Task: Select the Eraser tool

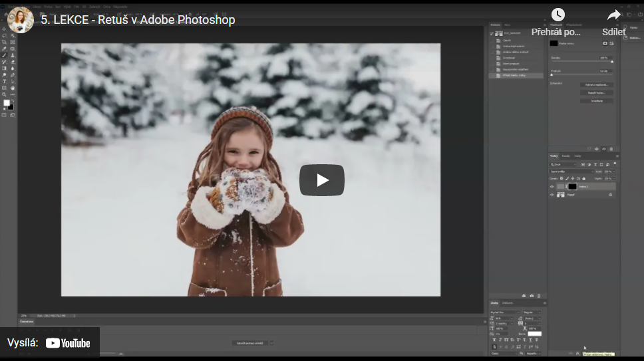Action: coord(13,62)
